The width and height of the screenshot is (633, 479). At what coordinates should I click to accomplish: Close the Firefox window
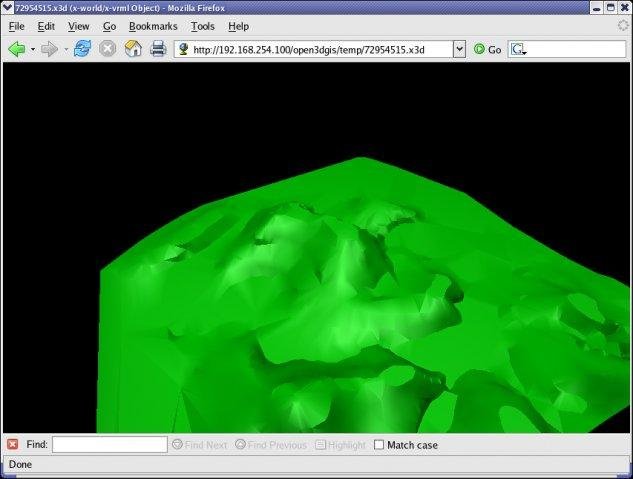pos(625,8)
